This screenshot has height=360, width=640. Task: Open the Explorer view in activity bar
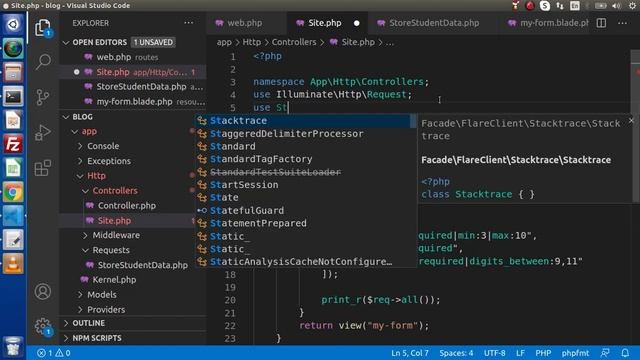coord(43,28)
